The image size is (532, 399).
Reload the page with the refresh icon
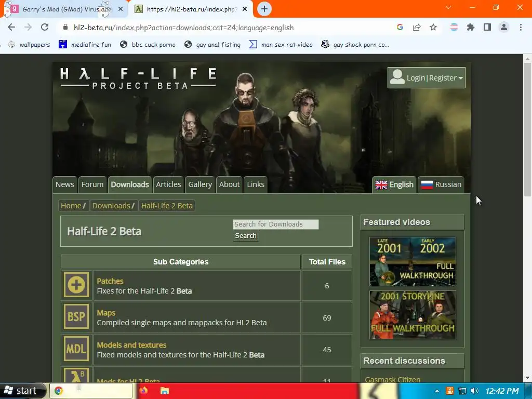45,28
